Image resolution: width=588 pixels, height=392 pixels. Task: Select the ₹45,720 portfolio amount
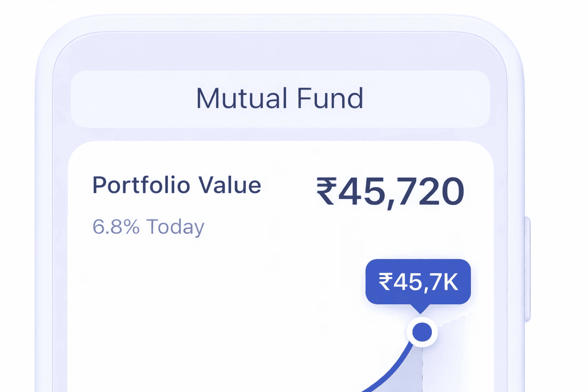(390, 191)
